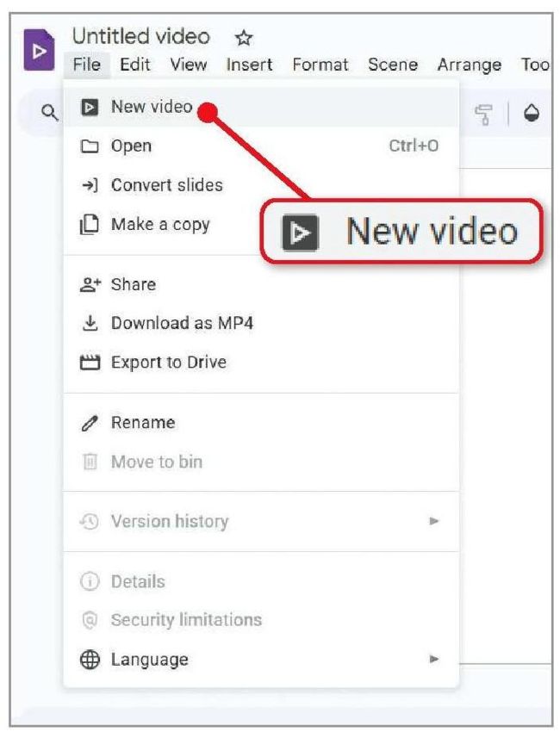Click the Language globe icon
This screenshot has height=732, width=560.
pyautogui.click(x=90, y=660)
